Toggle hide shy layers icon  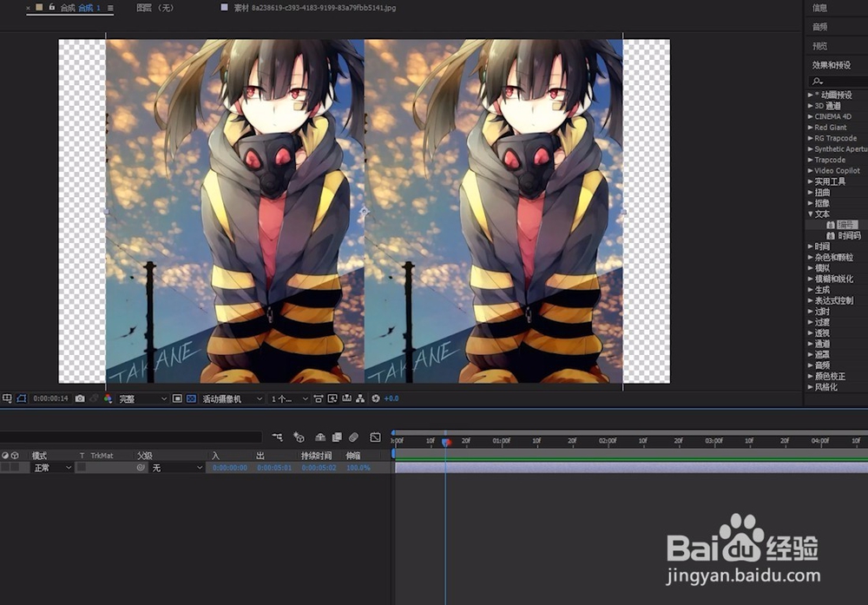click(320, 437)
